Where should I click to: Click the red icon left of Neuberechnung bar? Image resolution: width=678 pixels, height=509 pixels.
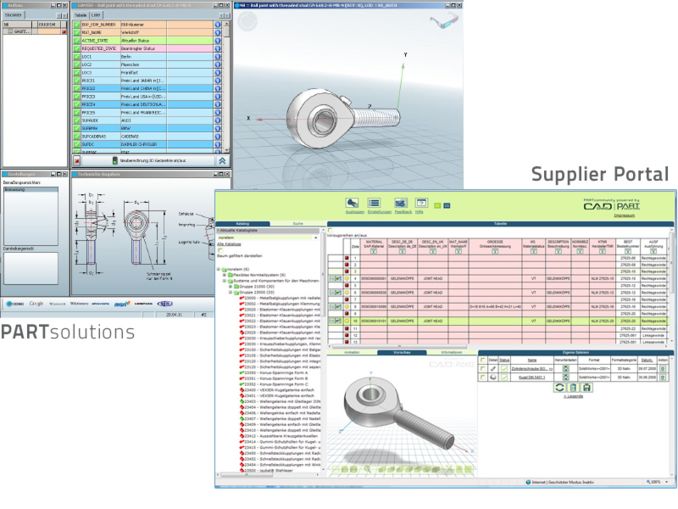tap(77, 161)
